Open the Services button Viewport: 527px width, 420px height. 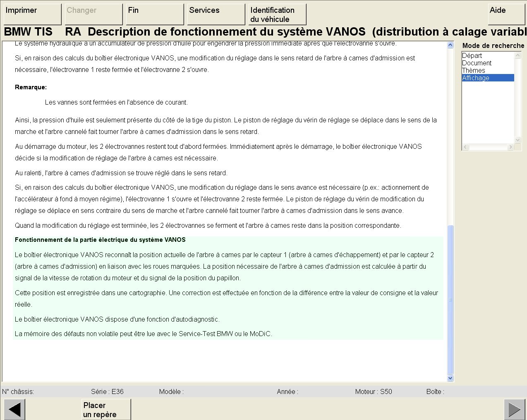click(x=216, y=14)
